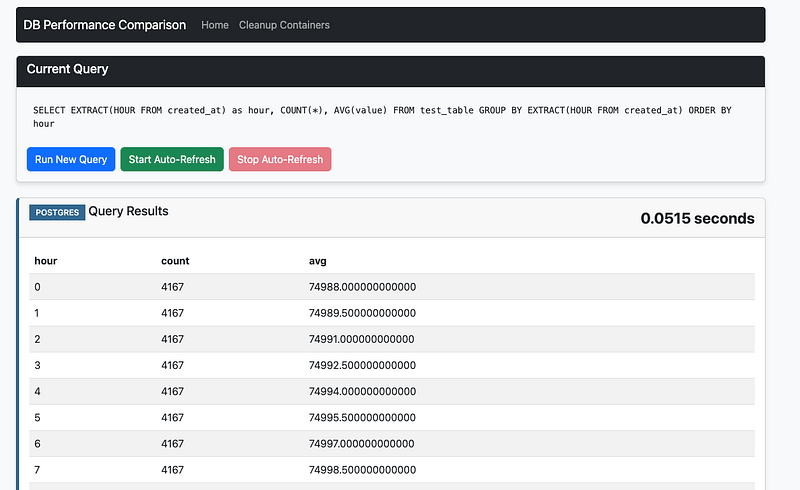Image resolution: width=800 pixels, height=490 pixels.
Task: Click the Query Results heading
Action: (129, 211)
